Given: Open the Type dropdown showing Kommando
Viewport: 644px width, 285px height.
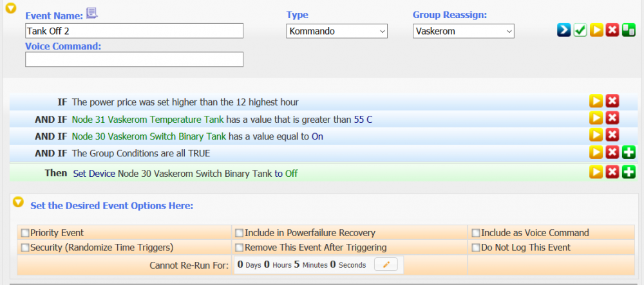Looking at the screenshot, I should [x=337, y=31].
